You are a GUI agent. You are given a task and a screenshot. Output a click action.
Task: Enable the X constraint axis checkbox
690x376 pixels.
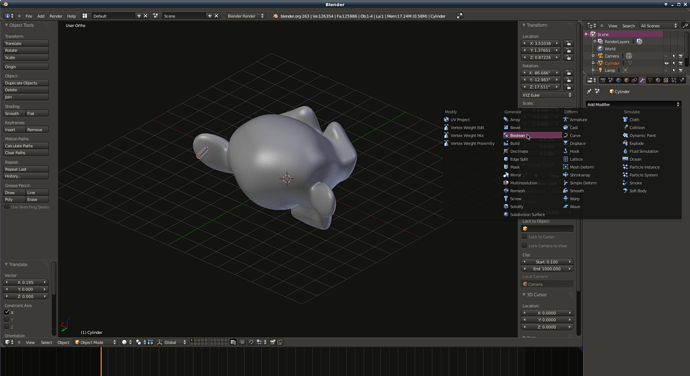tap(7, 312)
